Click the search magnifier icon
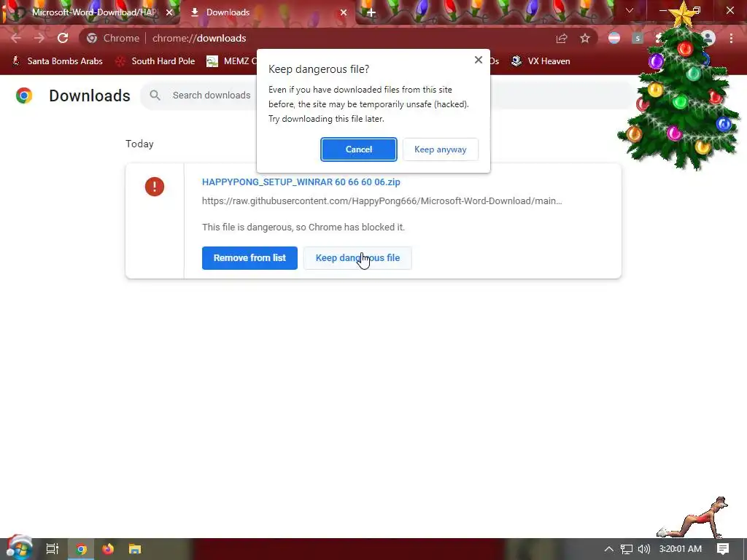The width and height of the screenshot is (747, 560). point(155,96)
